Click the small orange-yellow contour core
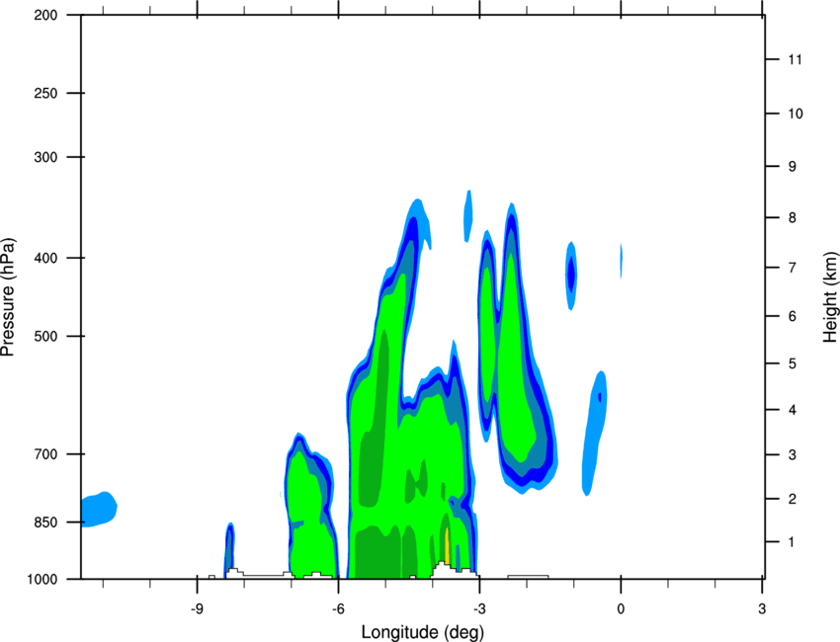Screen dimensions: 840x642 [x=447, y=545]
